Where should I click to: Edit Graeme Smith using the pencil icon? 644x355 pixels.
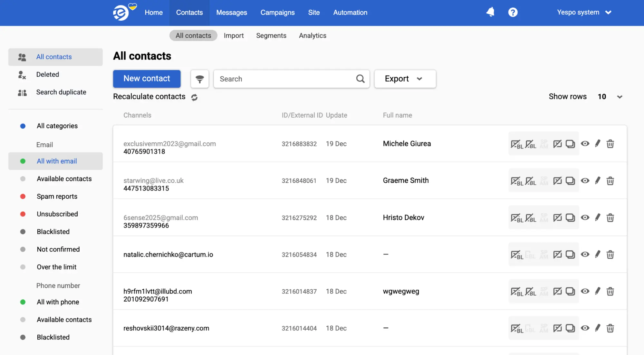point(598,180)
